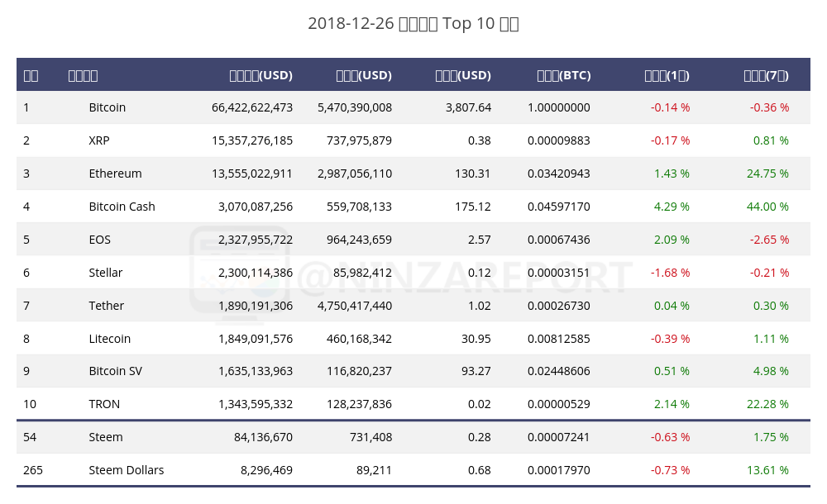The height and width of the screenshot is (504, 827).
Task: Select the column header ending in (BTC)
Action: (x=564, y=75)
